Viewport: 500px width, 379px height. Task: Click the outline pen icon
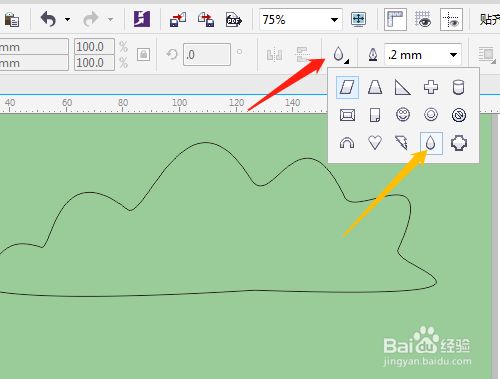click(373, 54)
